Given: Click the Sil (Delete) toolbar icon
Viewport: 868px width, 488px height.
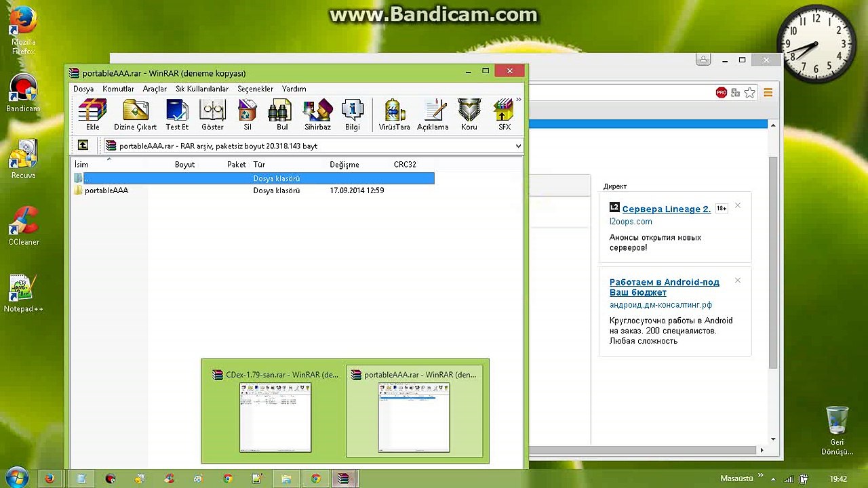Looking at the screenshot, I should click(x=248, y=115).
